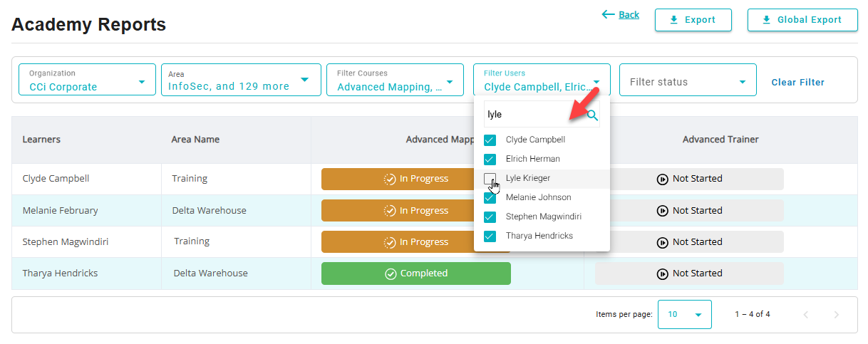Click the Export button
Screen dimensions: 868x344
tap(693, 20)
